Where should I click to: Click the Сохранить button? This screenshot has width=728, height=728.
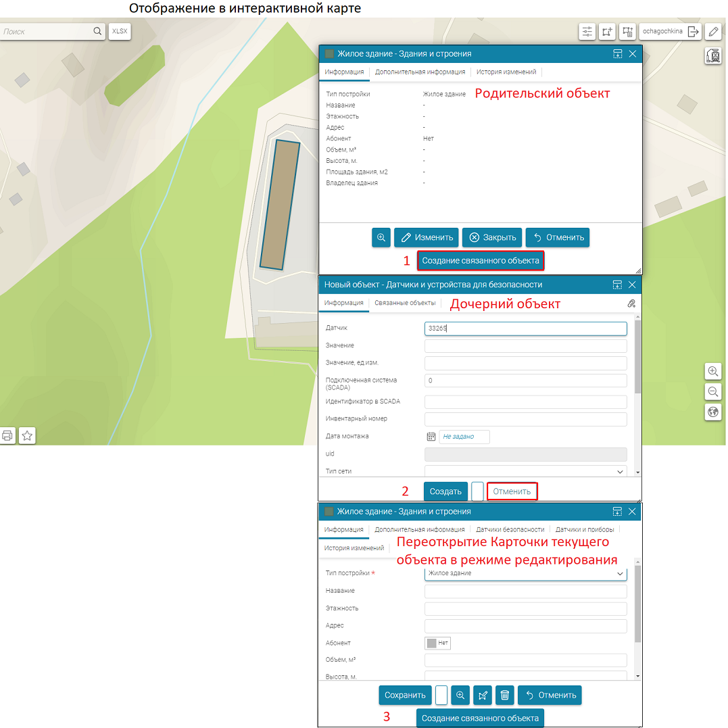[x=404, y=695]
